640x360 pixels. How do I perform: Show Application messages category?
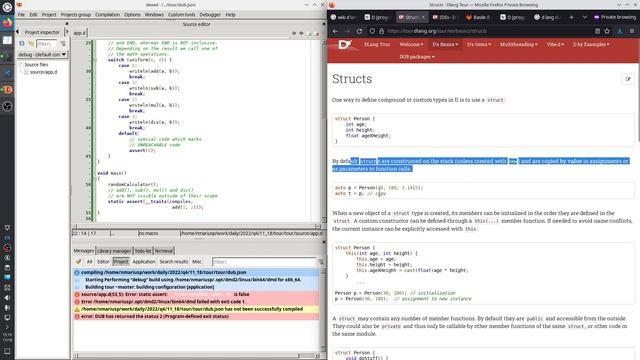(x=144, y=262)
